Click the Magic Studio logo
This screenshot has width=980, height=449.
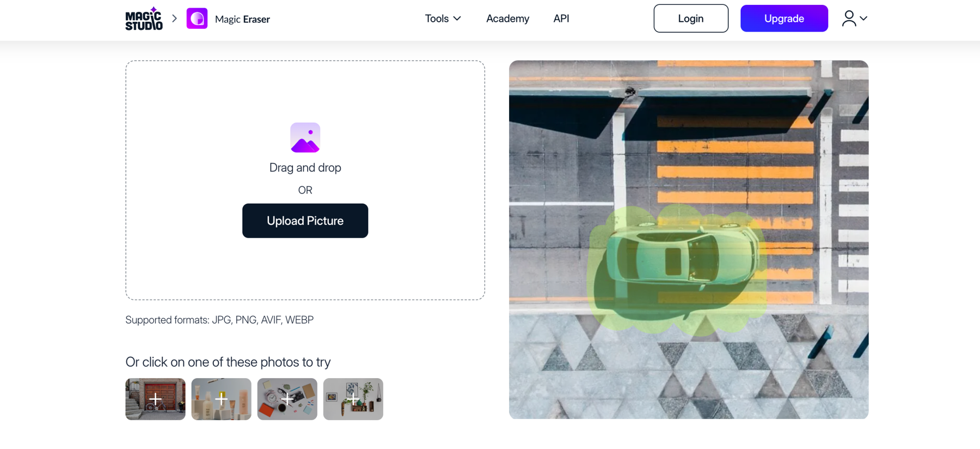click(x=144, y=19)
